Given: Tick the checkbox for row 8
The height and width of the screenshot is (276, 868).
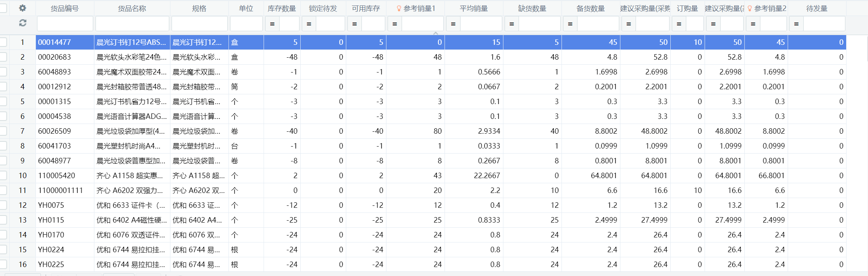Looking at the screenshot, I should 3,146.
